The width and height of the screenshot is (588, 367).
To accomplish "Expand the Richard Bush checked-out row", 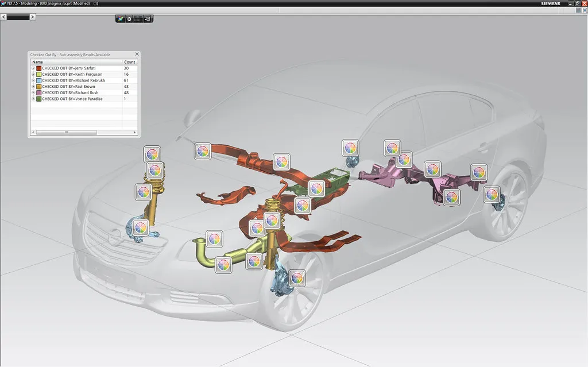I will pyautogui.click(x=33, y=92).
